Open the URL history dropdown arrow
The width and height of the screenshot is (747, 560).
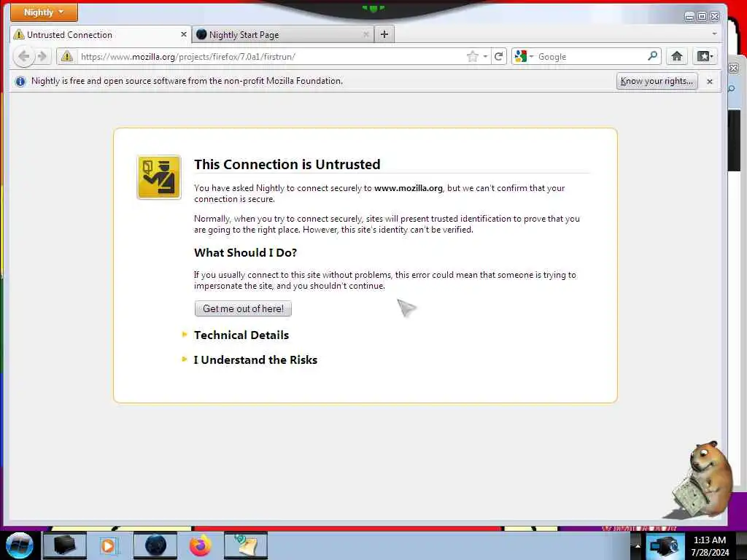pos(485,57)
